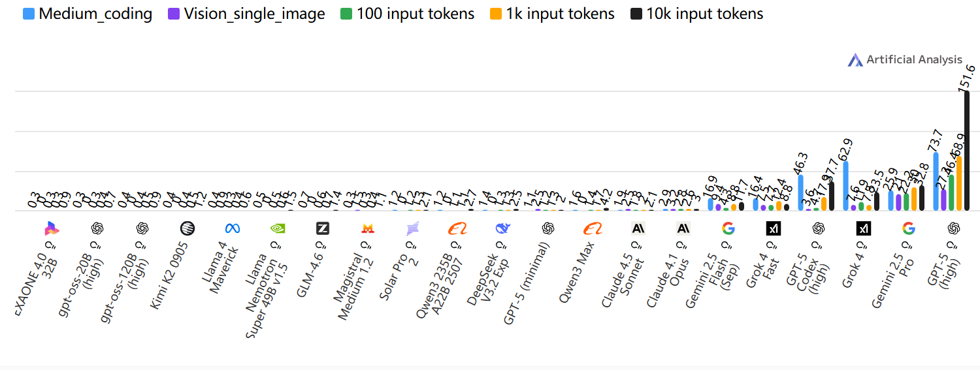Screen dimensions: 980x370
Task: Click the OpenAI logo above gpt-oss-20B (high)
Action: [97, 228]
